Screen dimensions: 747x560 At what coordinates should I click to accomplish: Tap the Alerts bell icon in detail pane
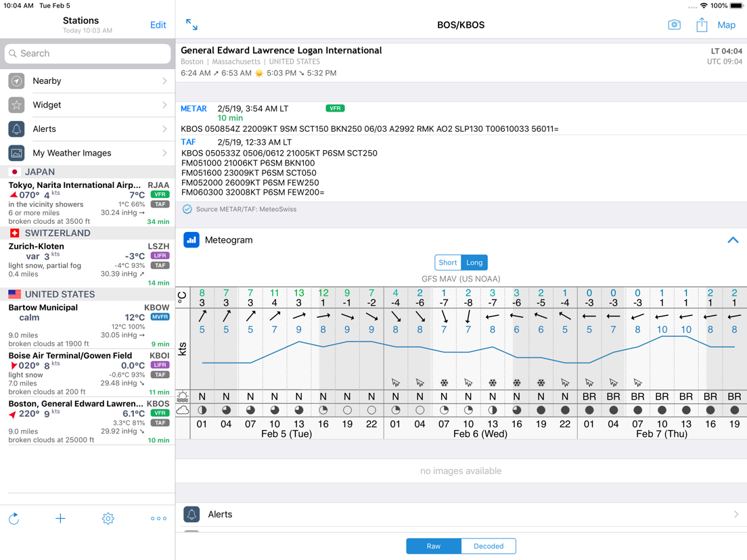tap(191, 514)
